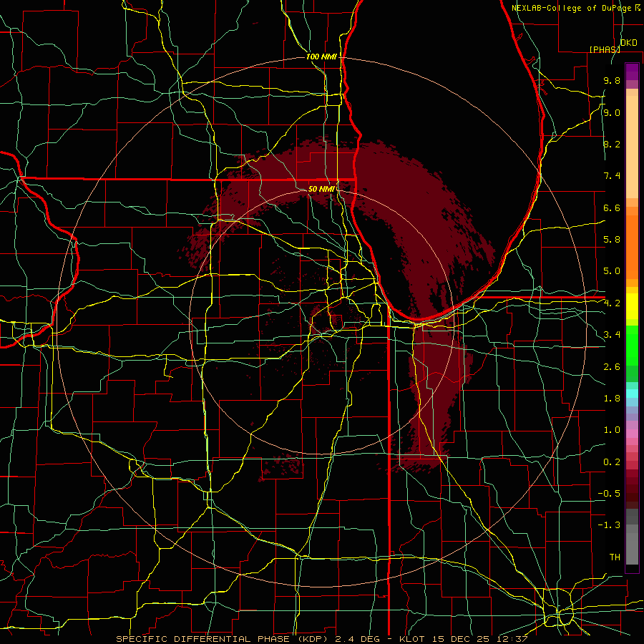Click the 7.4 value on the color scale
The width and height of the screenshot is (644, 644).
tap(612, 176)
